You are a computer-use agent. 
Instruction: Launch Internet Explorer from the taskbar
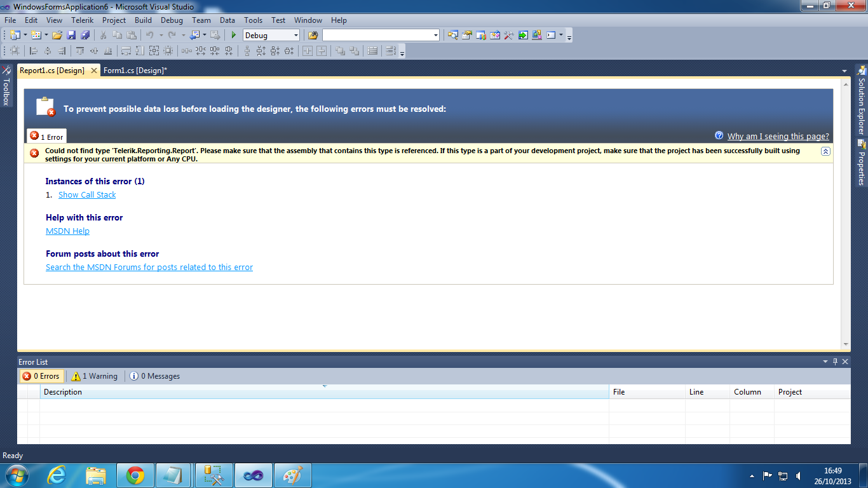pyautogui.click(x=57, y=475)
